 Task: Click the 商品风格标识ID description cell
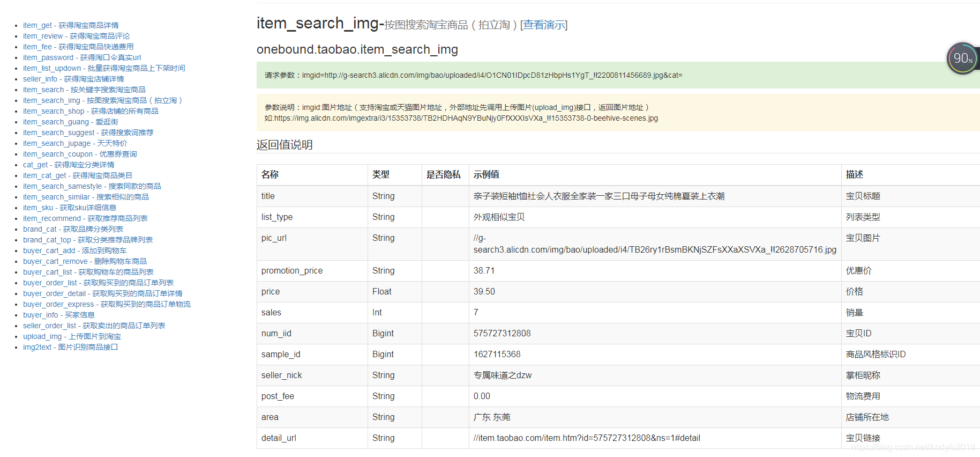pos(911,355)
